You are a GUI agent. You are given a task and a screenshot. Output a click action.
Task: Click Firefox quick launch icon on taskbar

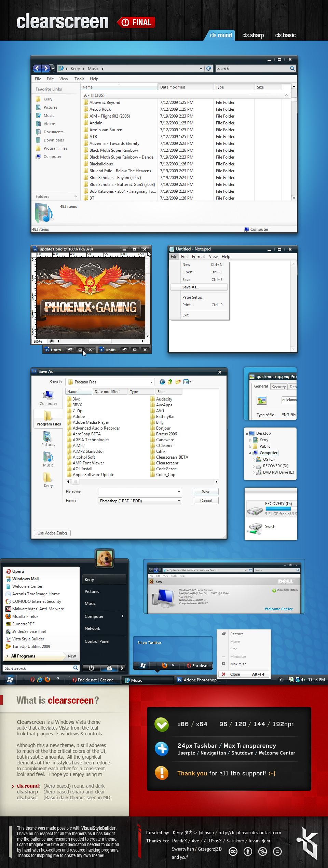[x=47, y=680]
